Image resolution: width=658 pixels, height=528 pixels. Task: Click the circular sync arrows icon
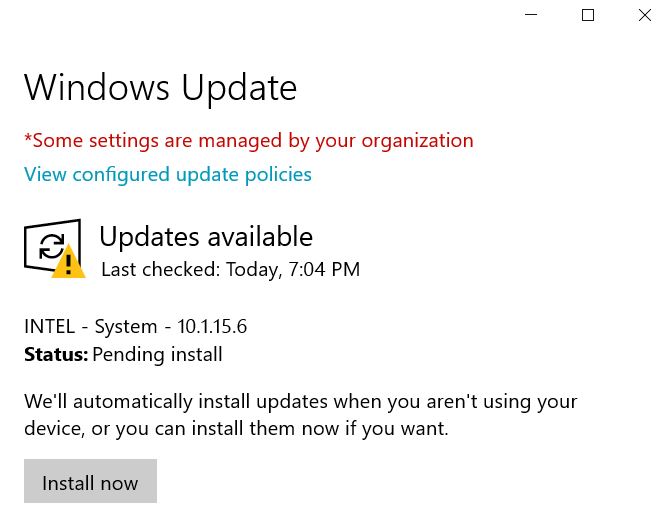click(x=51, y=246)
